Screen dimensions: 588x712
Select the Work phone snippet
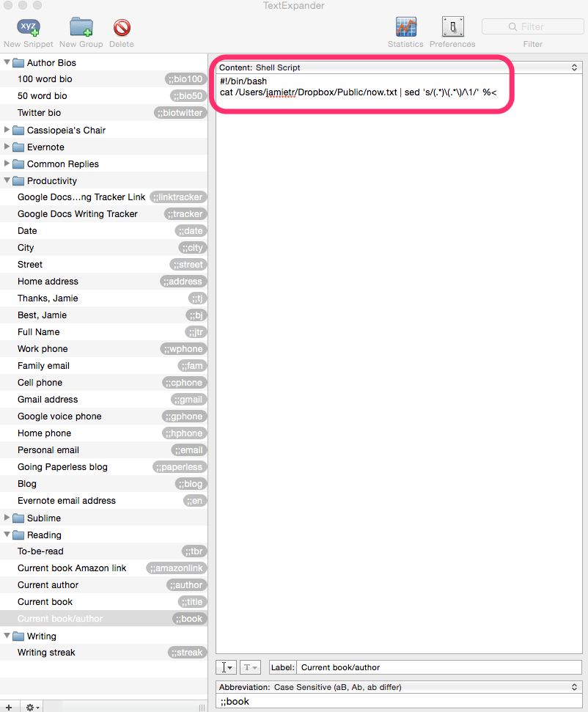pyautogui.click(x=103, y=349)
